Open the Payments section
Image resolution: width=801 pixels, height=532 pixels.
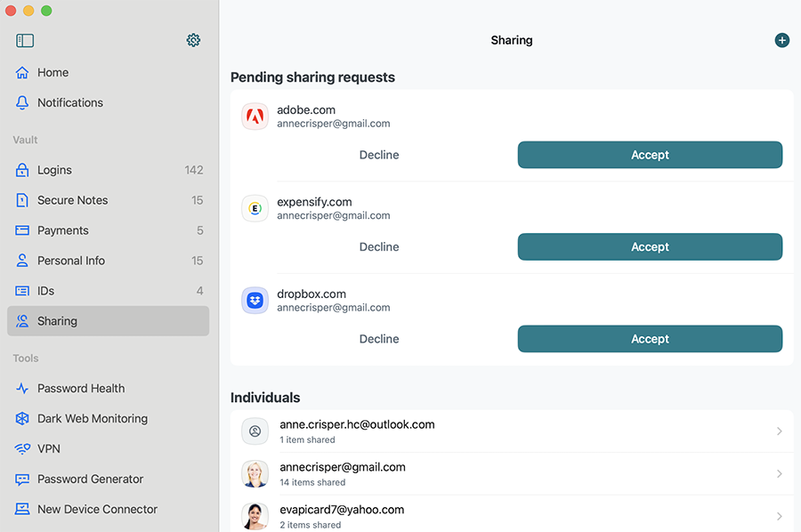108,230
